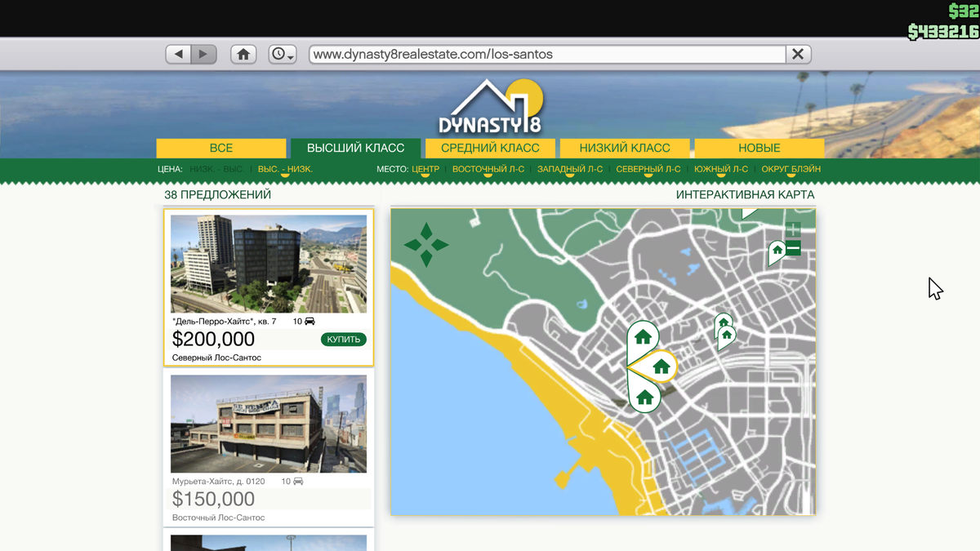Filter location by ВОСТОЧНЫЙ Л-С

click(x=488, y=169)
